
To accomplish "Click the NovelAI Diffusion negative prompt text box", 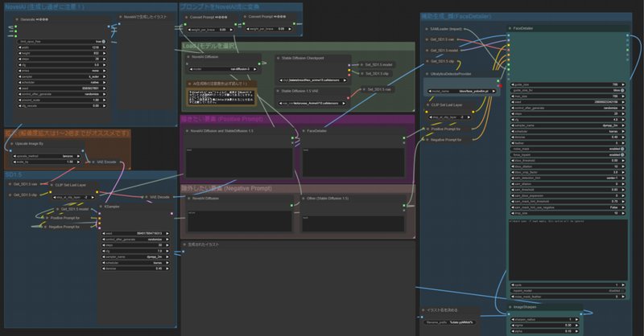I will [x=240, y=221].
